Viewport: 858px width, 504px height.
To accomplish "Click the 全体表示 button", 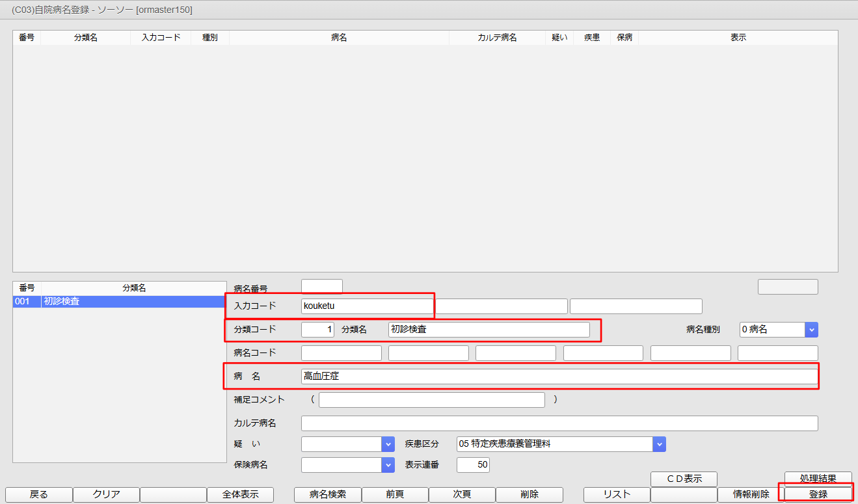I will (x=240, y=494).
